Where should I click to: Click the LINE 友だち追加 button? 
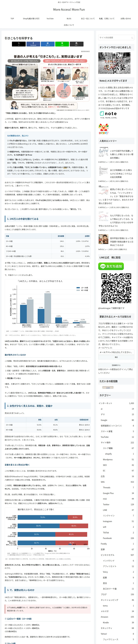(x=111, y=266)
